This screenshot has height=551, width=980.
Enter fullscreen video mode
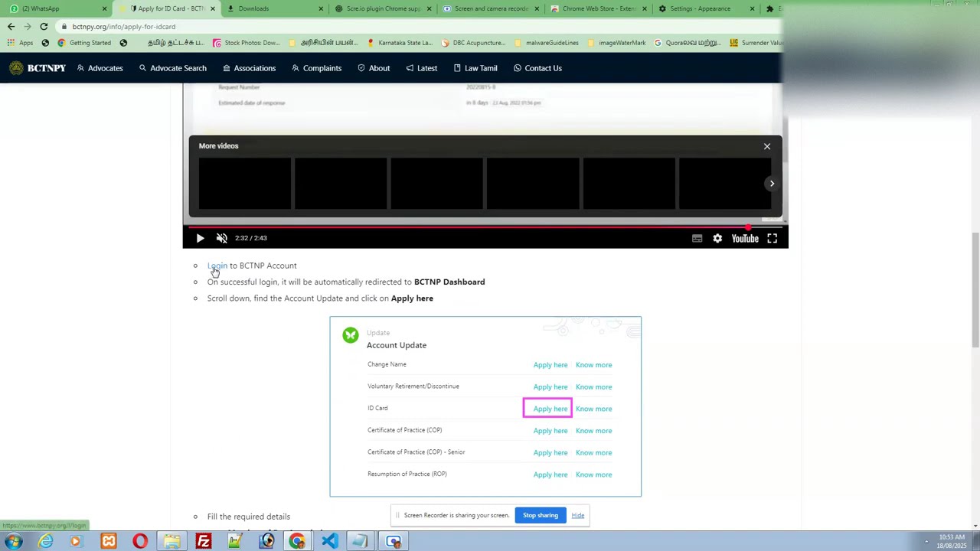tap(772, 238)
